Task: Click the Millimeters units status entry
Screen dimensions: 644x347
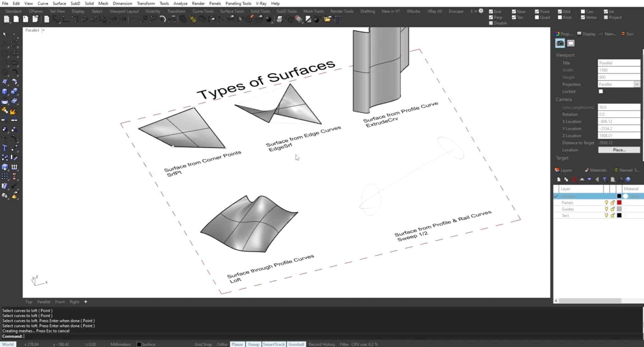Action: coord(120,344)
